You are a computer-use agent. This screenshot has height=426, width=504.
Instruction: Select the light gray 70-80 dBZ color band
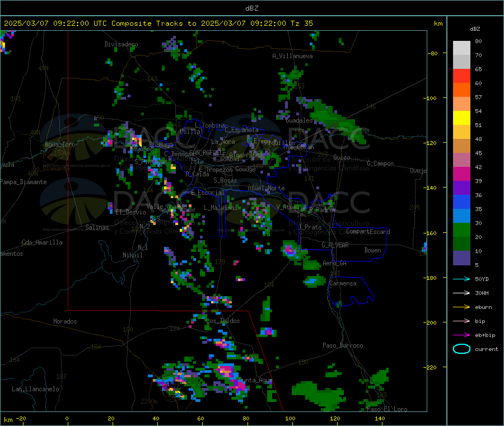[x=461, y=48]
